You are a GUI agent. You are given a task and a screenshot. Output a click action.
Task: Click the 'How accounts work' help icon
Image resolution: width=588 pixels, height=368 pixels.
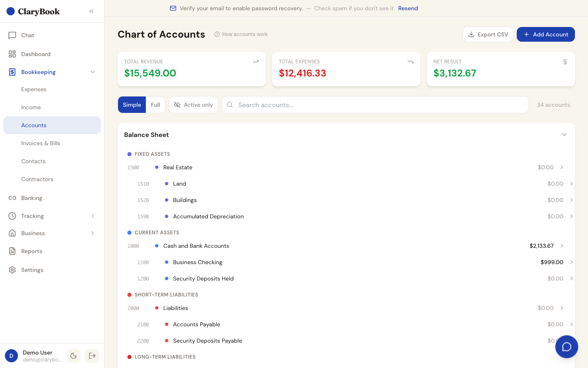tap(217, 34)
